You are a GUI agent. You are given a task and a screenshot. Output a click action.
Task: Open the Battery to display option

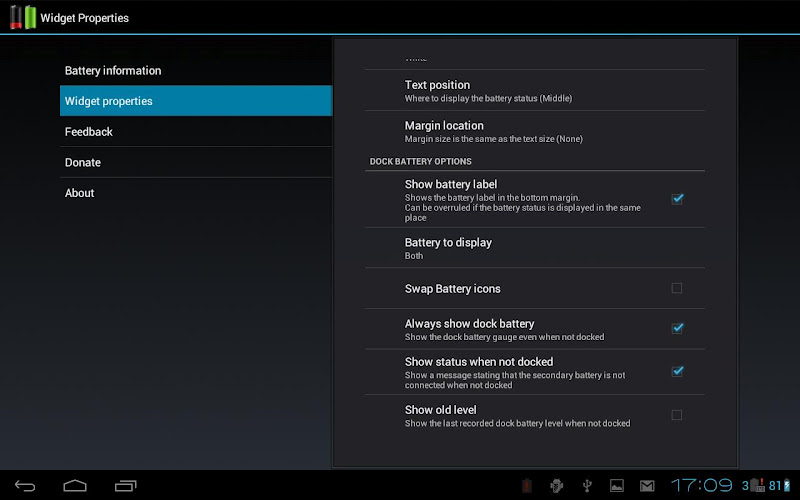point(535,248)
